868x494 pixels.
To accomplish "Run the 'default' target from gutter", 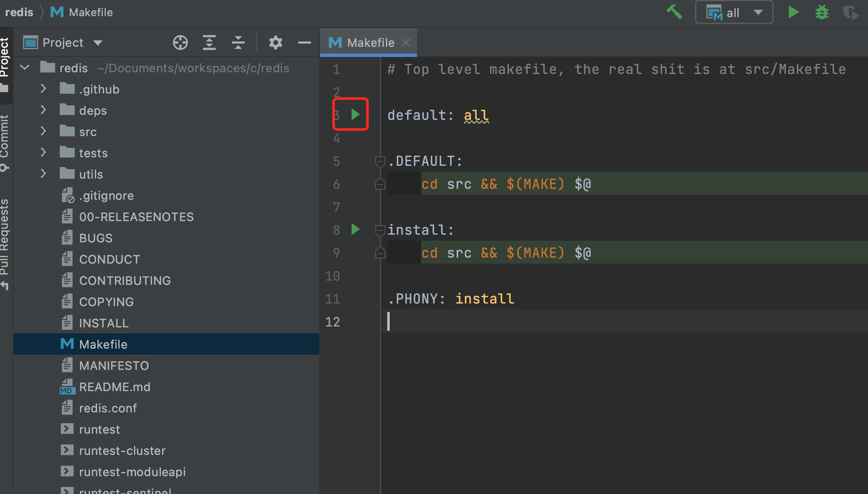I will pos(355,114).
